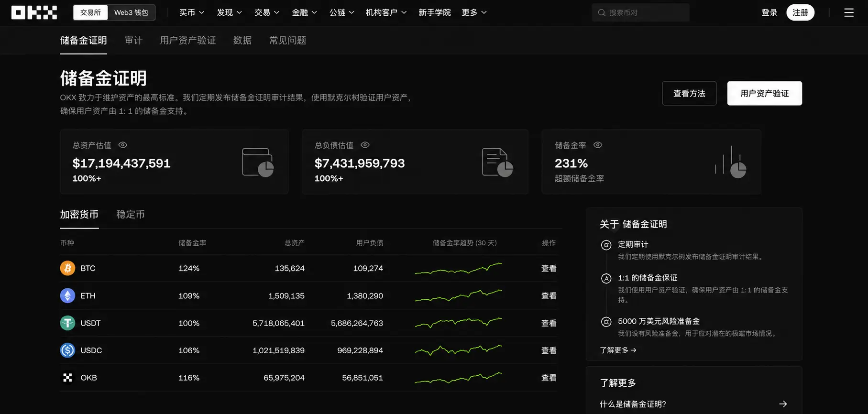Click USDT reserve ratio trend chart
Image resolution: width=868 pixels, height=414 pixels.
tap(458, 323)
